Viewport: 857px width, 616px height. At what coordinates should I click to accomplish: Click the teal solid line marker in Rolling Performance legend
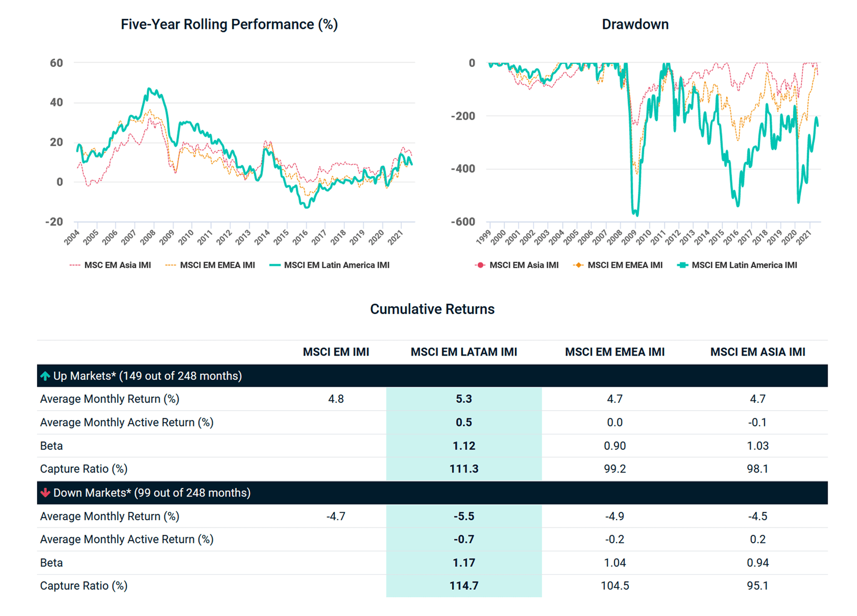(x=275, y=265)
